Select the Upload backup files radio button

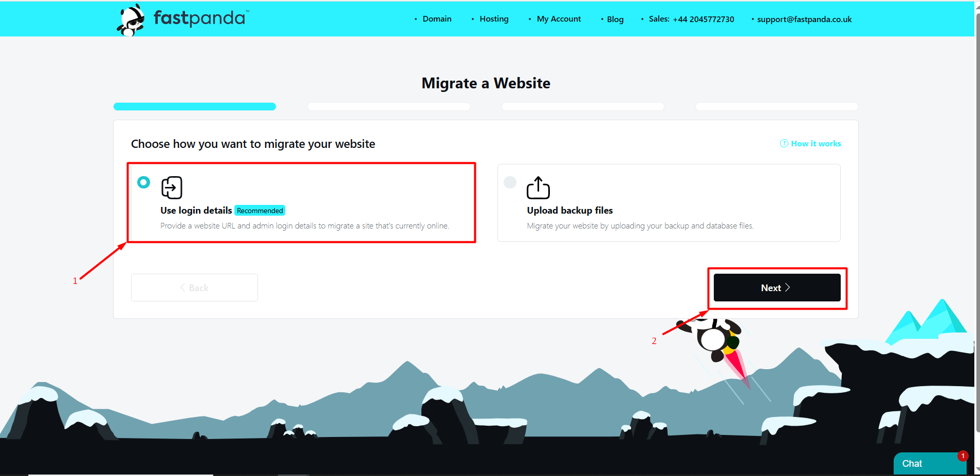[510, 182]
